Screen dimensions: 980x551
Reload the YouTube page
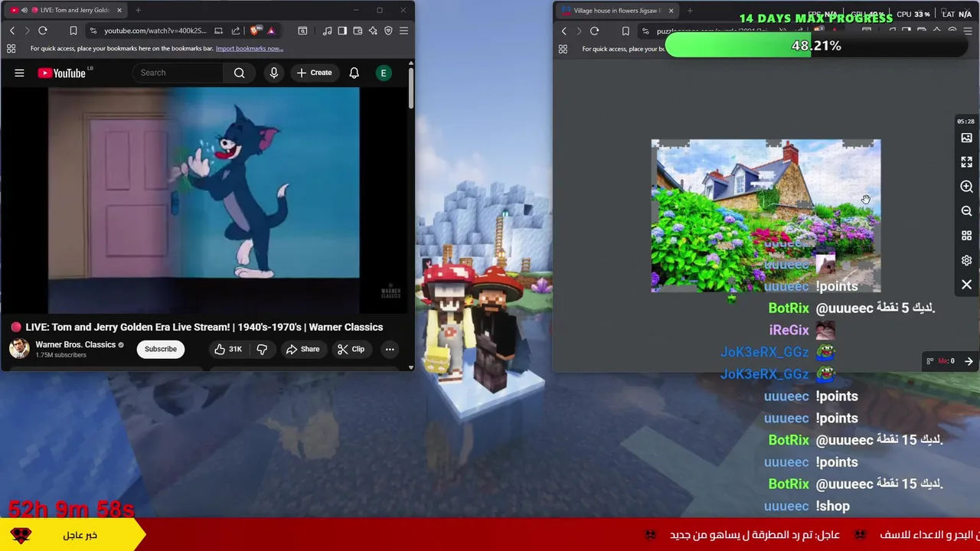(x=43, y=31)
